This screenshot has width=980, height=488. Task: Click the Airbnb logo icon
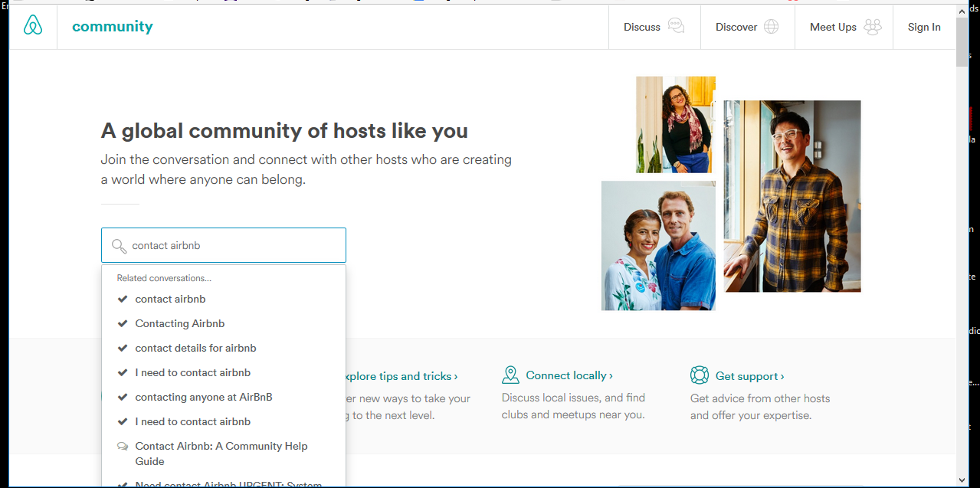[x=33, y=26]
